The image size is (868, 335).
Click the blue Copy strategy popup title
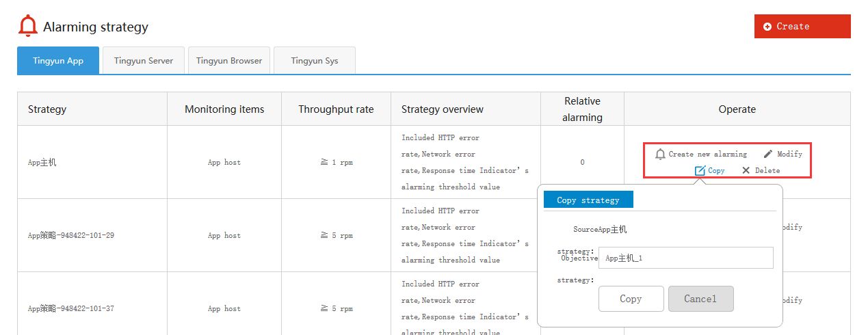588,200
